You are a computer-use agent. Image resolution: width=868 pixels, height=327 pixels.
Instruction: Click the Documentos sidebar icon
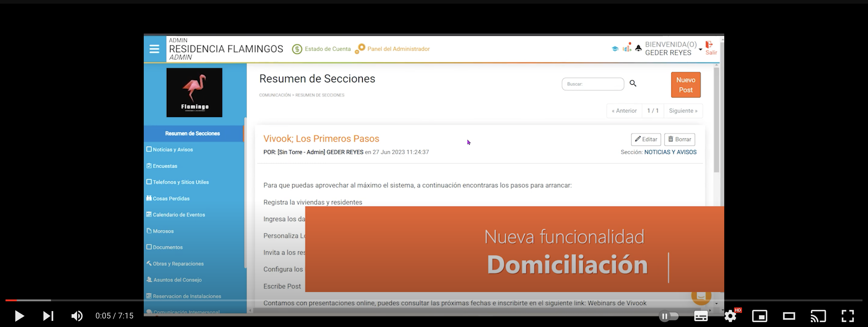tap(149, 247)
